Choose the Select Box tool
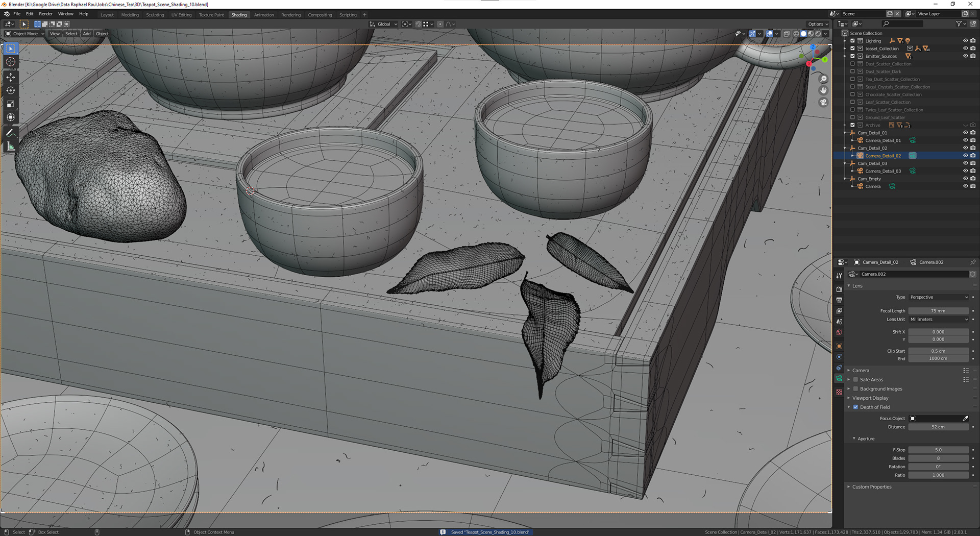The height and width of the screenshot is (536, 980). coord(10,48)
